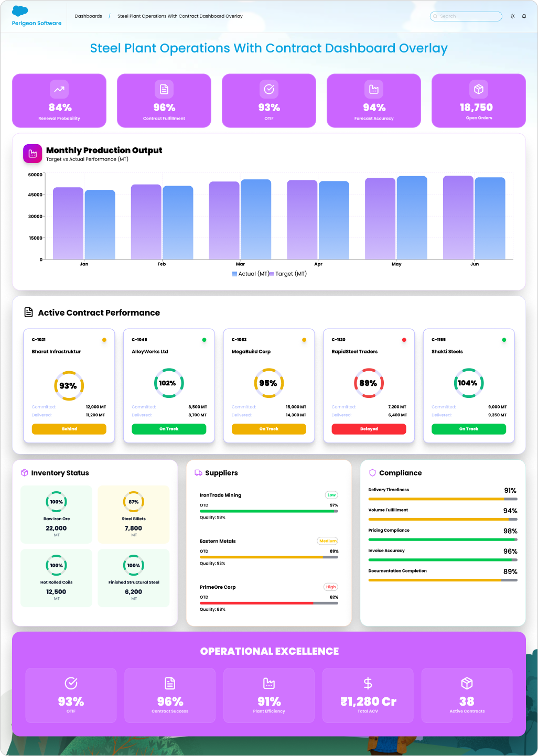Click the Forecast Accuracy factory icon
The image size is (538, 756).
pyautogui.click(x=374, y=89)
